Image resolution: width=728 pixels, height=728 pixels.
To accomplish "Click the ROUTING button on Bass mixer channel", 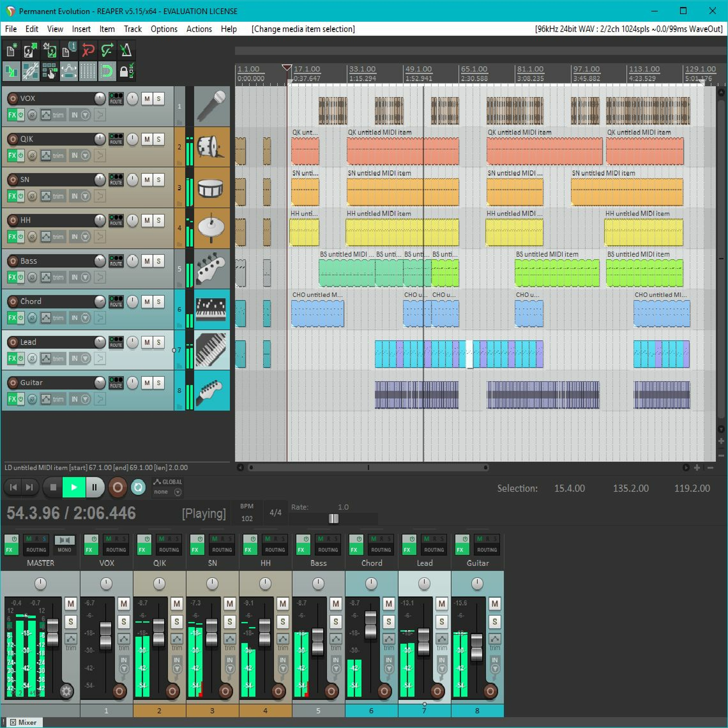I will point(328,545).
